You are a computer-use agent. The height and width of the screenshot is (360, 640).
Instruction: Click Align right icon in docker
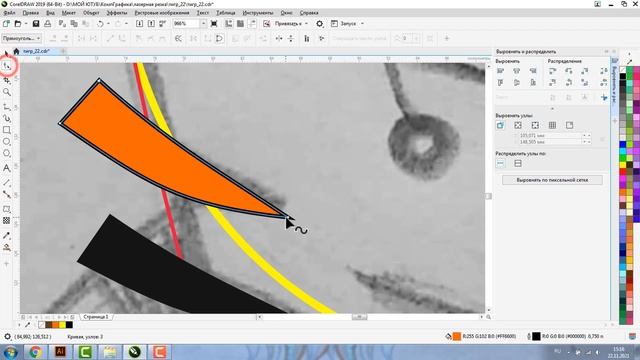point(533,71)
